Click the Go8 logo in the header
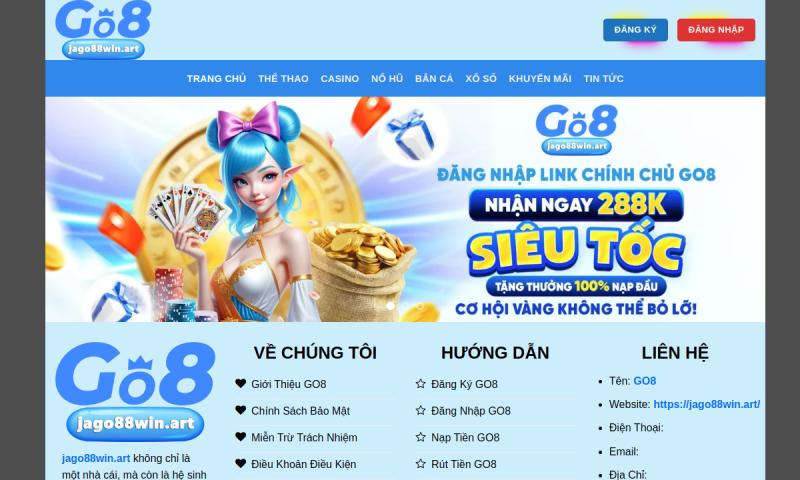 point(103,30)
